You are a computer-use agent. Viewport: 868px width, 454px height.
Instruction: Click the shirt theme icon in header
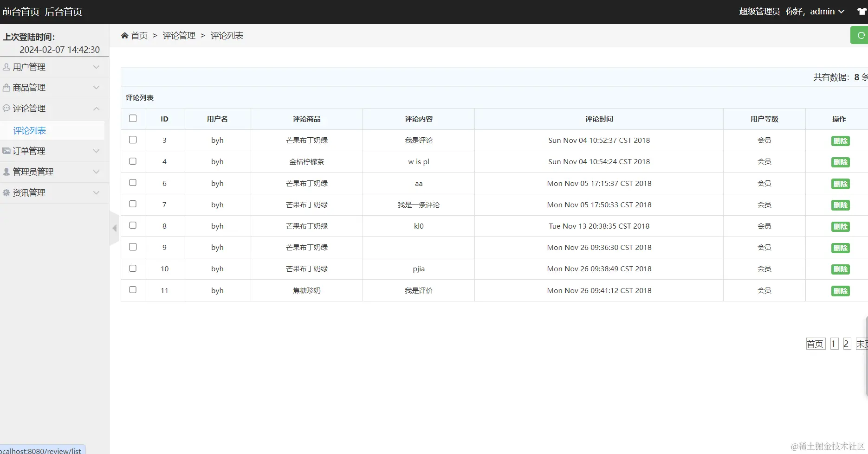pyautogui.click(x=862, y=12)
